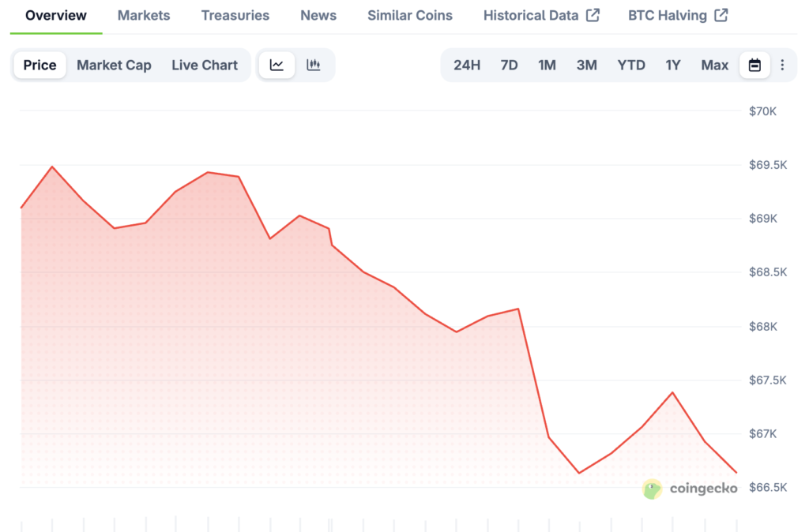Open the Markets tab
Viewport: 809px width, 532px height.
144,16
